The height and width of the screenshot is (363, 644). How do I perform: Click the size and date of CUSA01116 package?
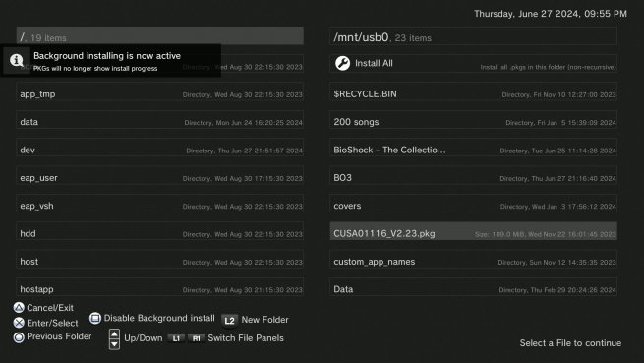point(546,234)
